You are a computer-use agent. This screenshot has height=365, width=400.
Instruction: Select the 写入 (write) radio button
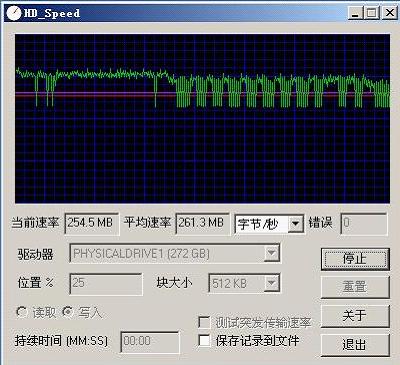click(x=68, y=312)
